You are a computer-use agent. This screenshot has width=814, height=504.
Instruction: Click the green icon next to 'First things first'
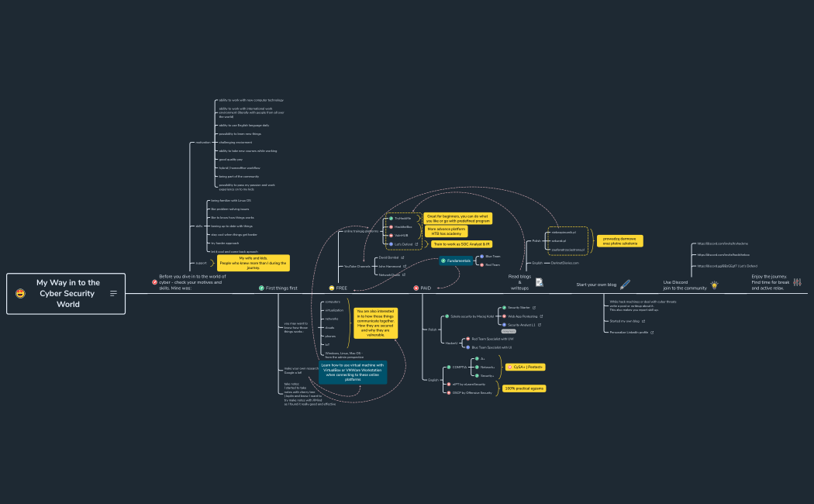click(x=261, y=288)
